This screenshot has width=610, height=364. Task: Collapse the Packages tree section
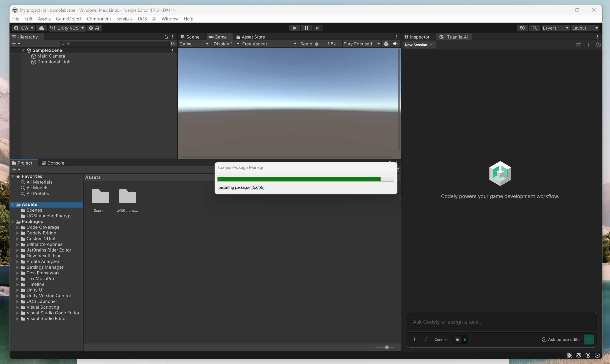coord(13,222)
